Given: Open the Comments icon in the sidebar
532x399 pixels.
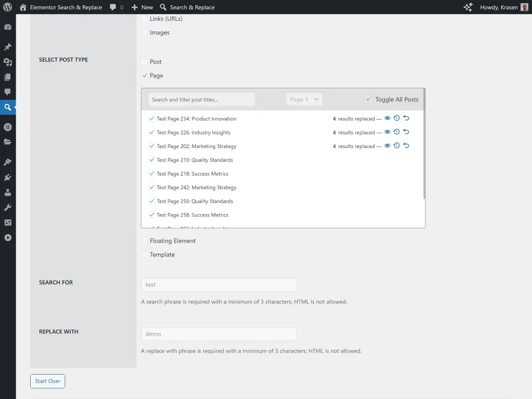Looking at the screenshot, I should click(8, 92).
